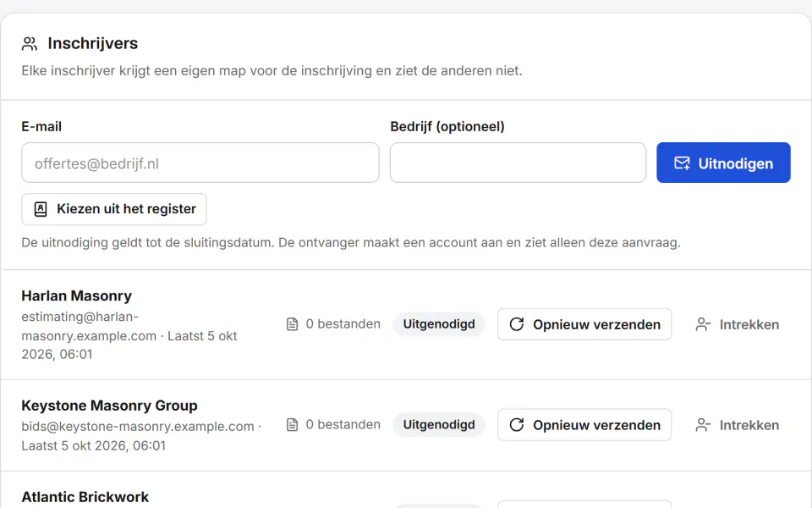Click the note starting 'De uitnodiging geldt tot de sluitingsdatum'
812x508 pixels.
351,243
